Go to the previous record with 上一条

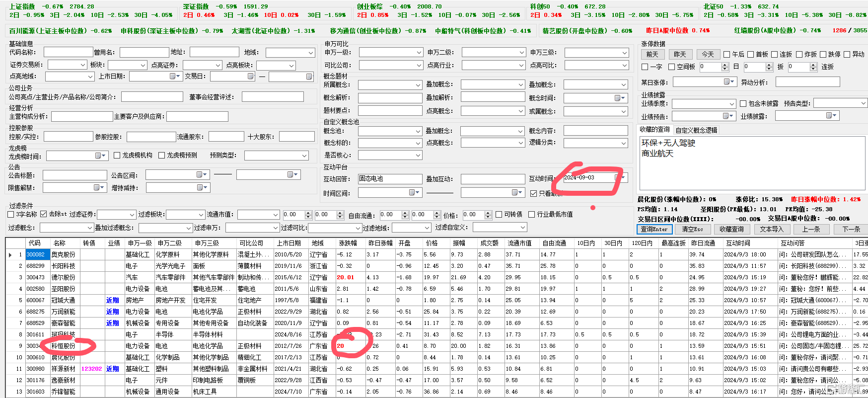click(x=811, y=229)
